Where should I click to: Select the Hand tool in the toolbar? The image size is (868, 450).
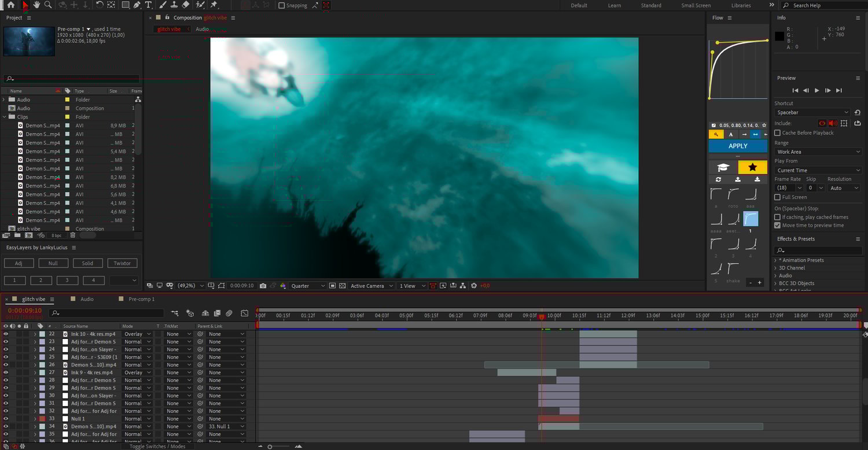tap(36, 5)
